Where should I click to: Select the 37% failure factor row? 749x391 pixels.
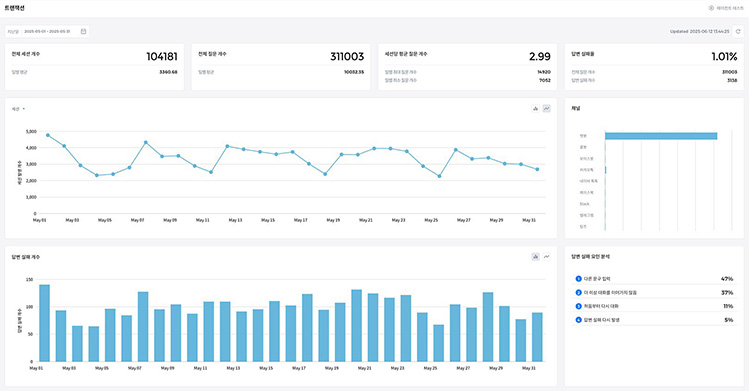(654, 293)
